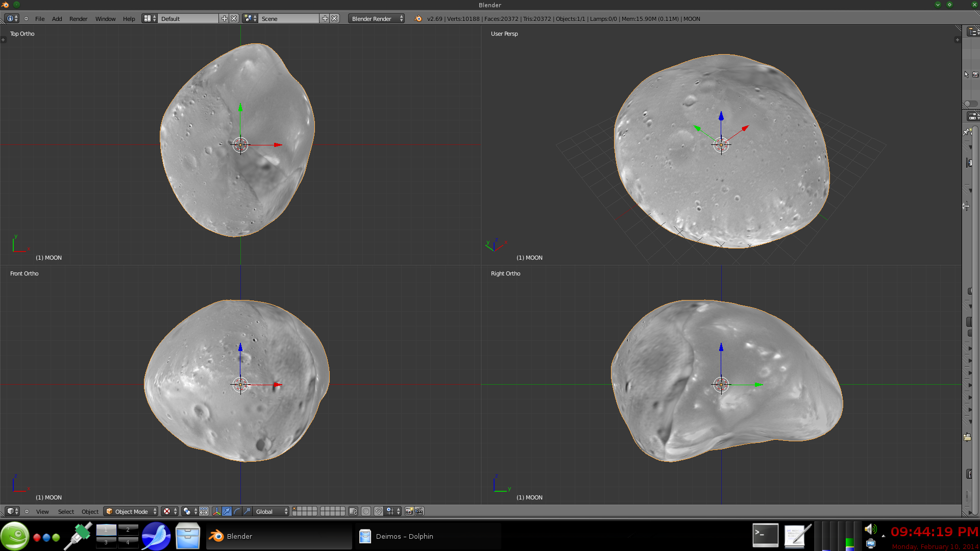Open the Window menu

106,19
